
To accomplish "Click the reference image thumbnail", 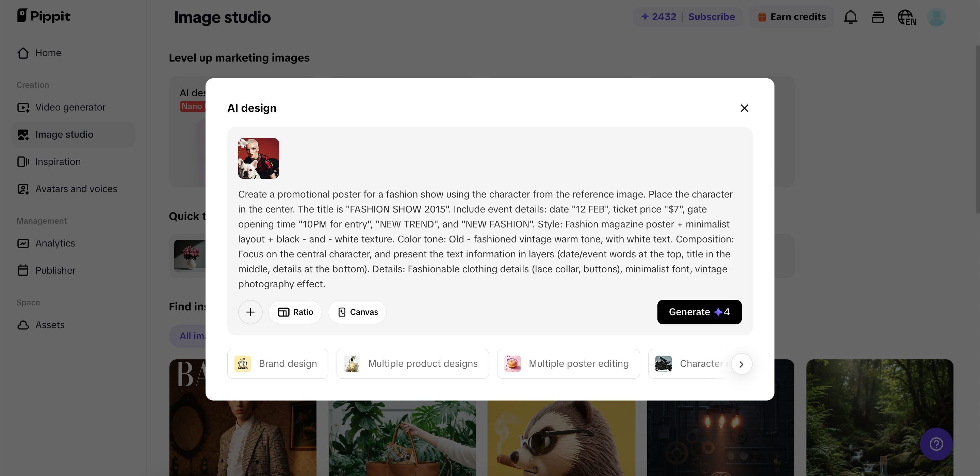I will pyautogui.click(x=258, y=158).
